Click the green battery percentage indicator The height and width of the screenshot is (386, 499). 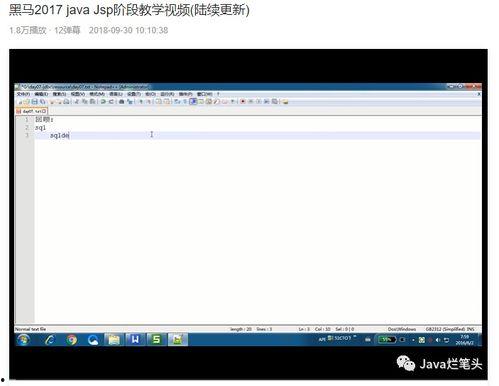coord(387,340)
